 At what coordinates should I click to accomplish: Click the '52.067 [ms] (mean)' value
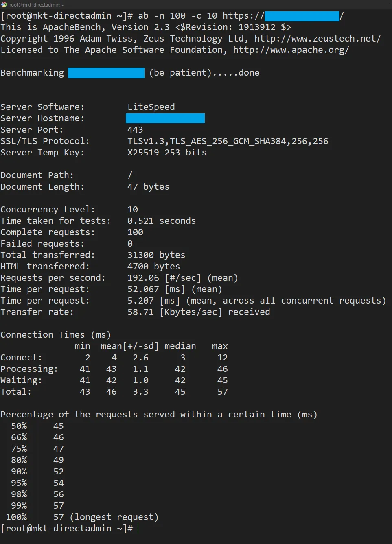175,289
